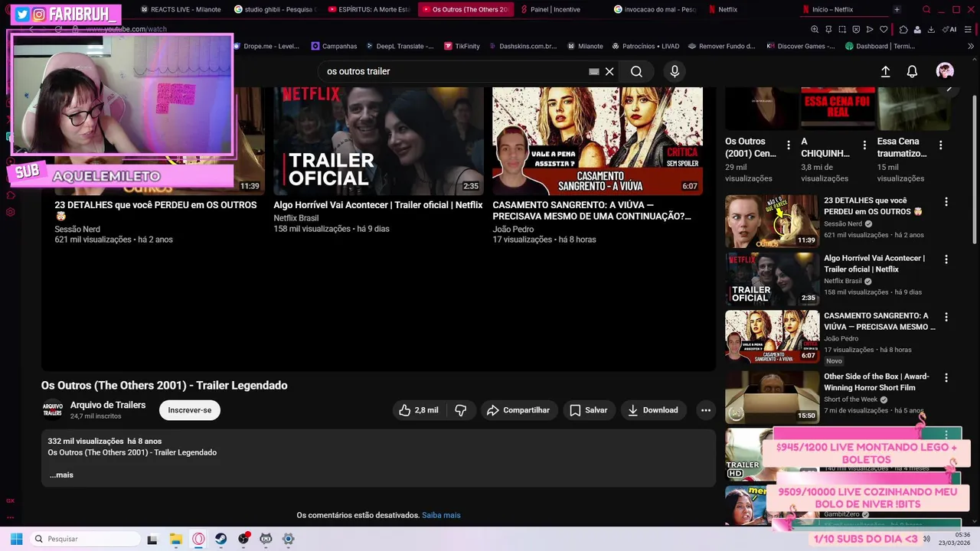Open options for CASAMENTO SANGRENTO sidebar video

click(x=946, y=317)
